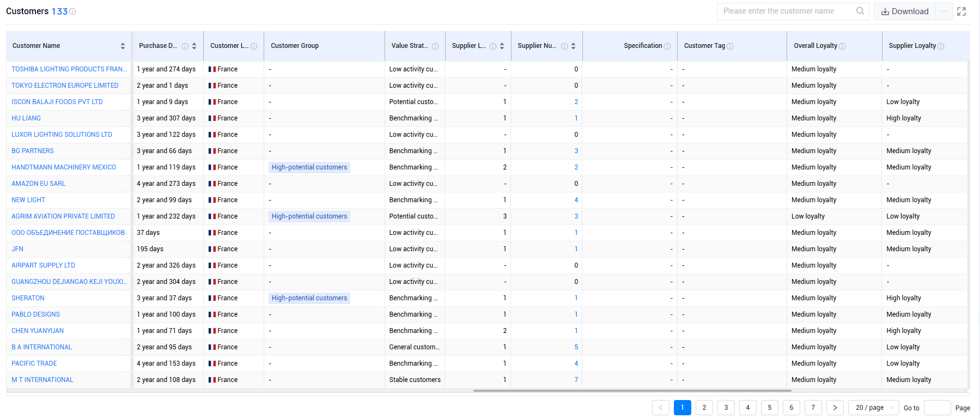This screenshot has height=418, width=980.
Task: Open CHEN YUANYUAN customer link
Action: [38, 331]
